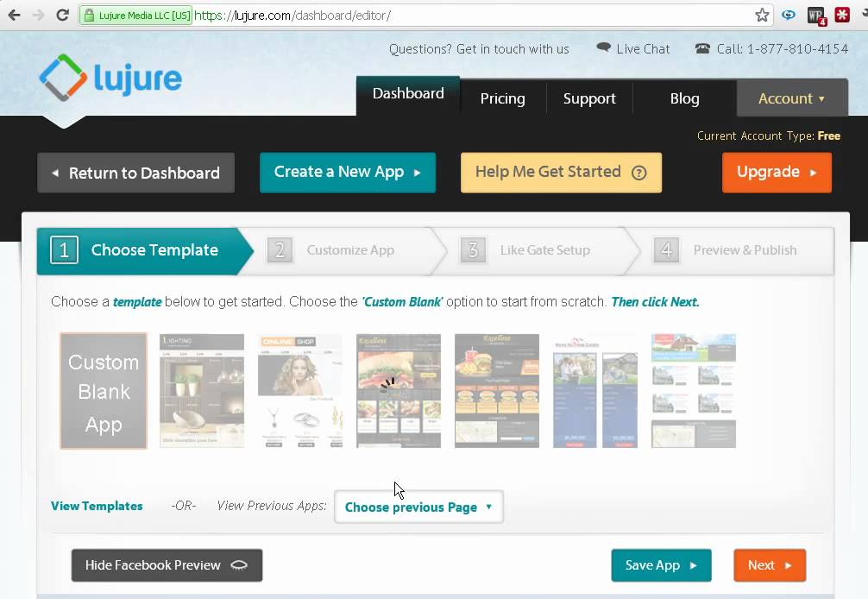Click the View Templates link
Screen dimensions: 868x599
pyautogui.click(x=97, y=506)
